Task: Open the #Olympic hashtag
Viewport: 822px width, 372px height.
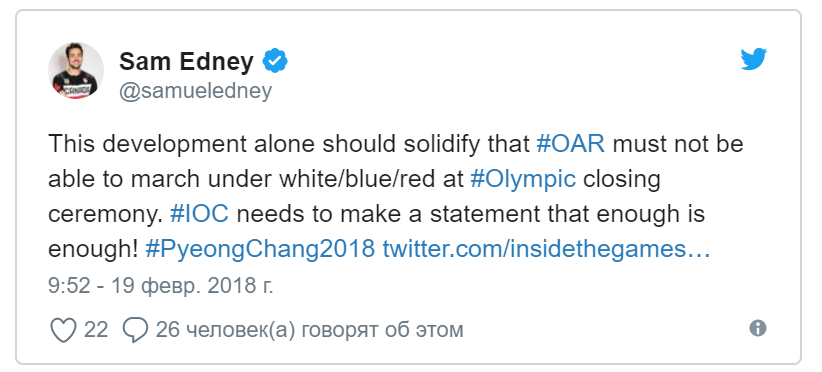Action: pos(523,179)
